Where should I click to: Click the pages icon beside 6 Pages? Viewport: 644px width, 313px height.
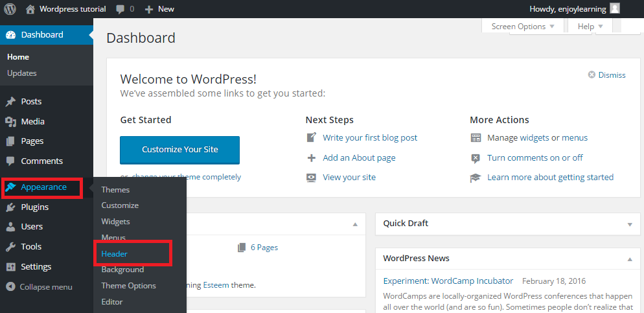242,248
